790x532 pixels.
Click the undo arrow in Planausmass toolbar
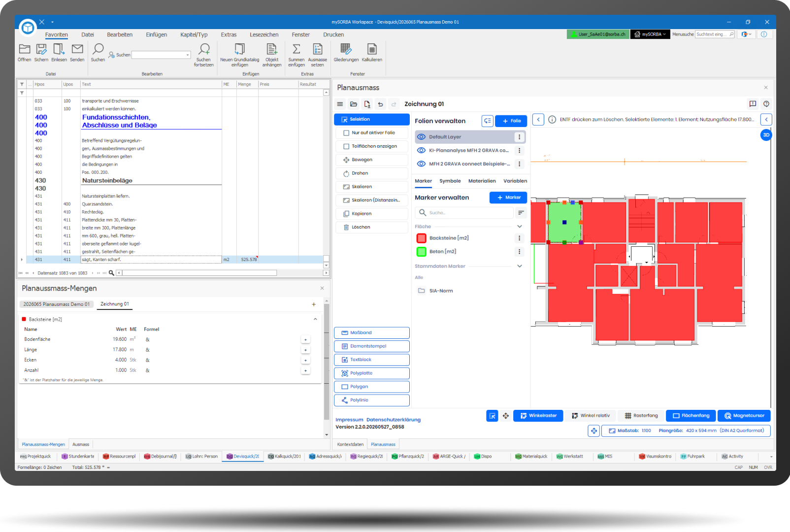click(380, 104)
